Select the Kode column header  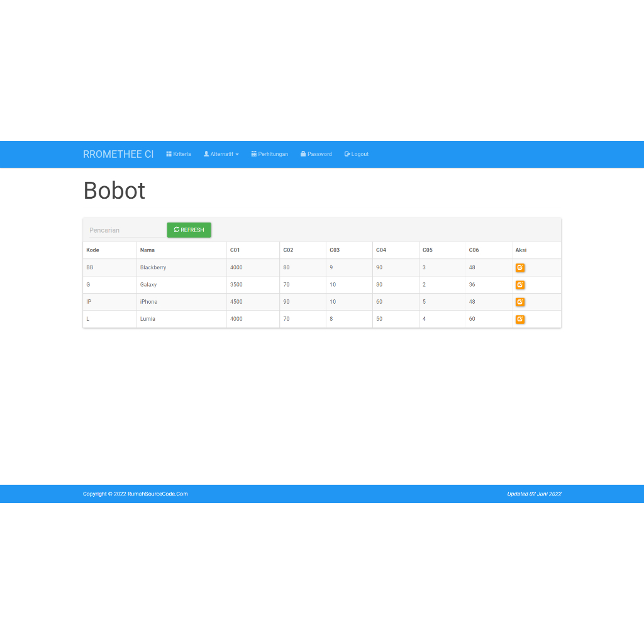pos(109,250)
